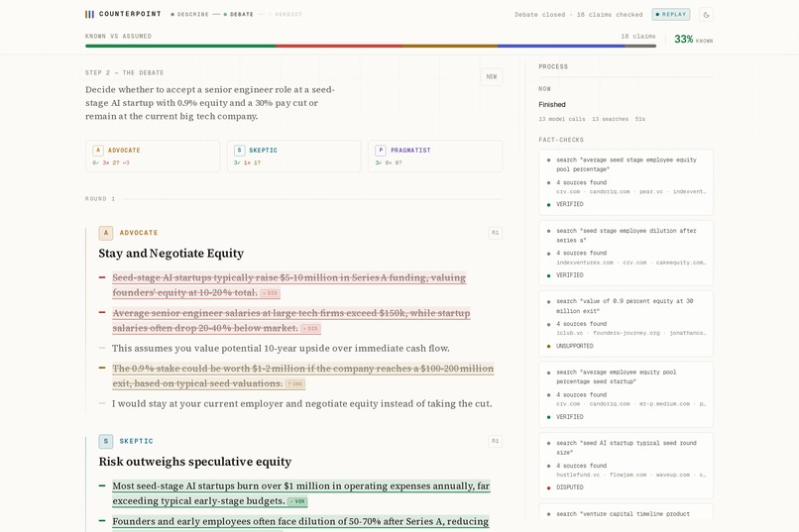Click DIS tag on senior engineer salaries claim

click(x=310, y=329)
